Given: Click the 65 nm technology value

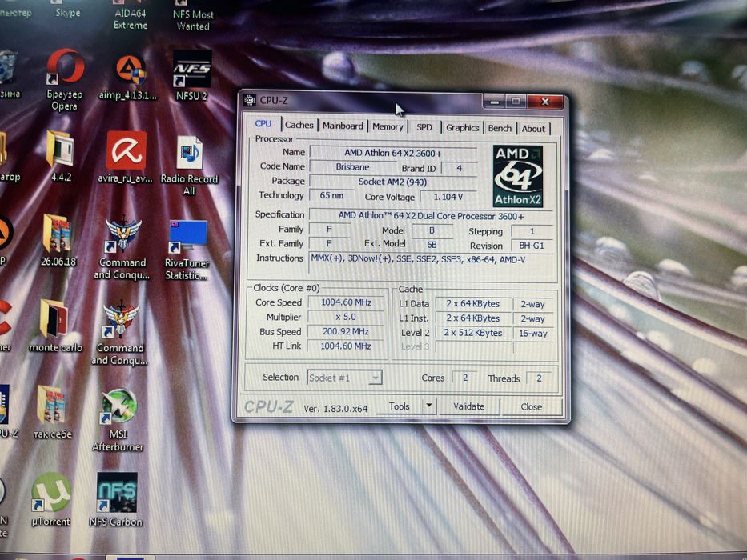Looking at the screenshot, I should pyautogui.click(x=331, y=195).
